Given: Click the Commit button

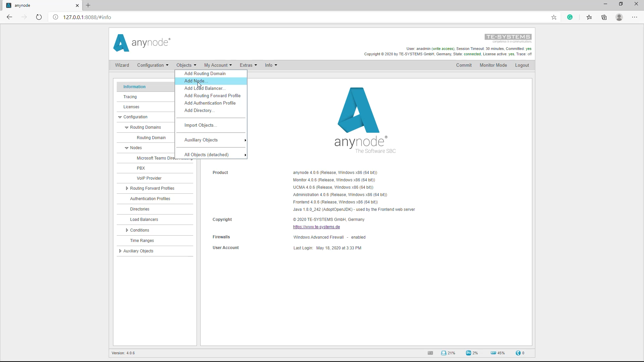Looking at the screenshot, I should [464, 65].
